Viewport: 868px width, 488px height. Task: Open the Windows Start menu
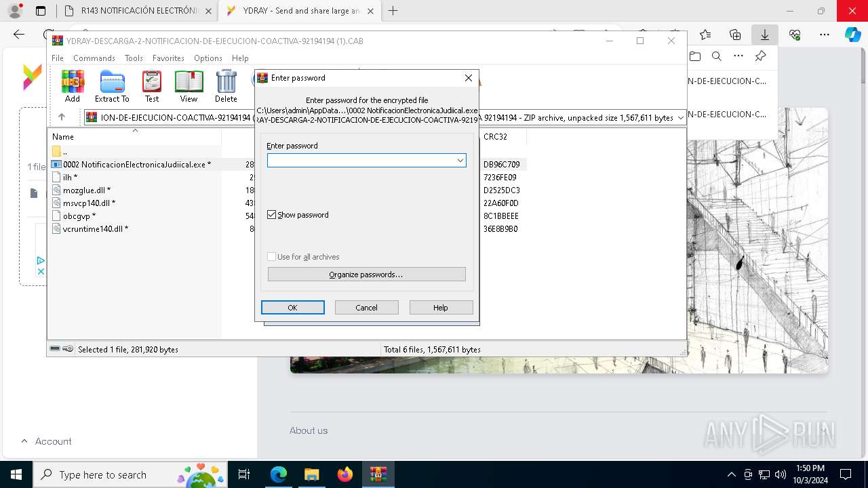point(16,474)
